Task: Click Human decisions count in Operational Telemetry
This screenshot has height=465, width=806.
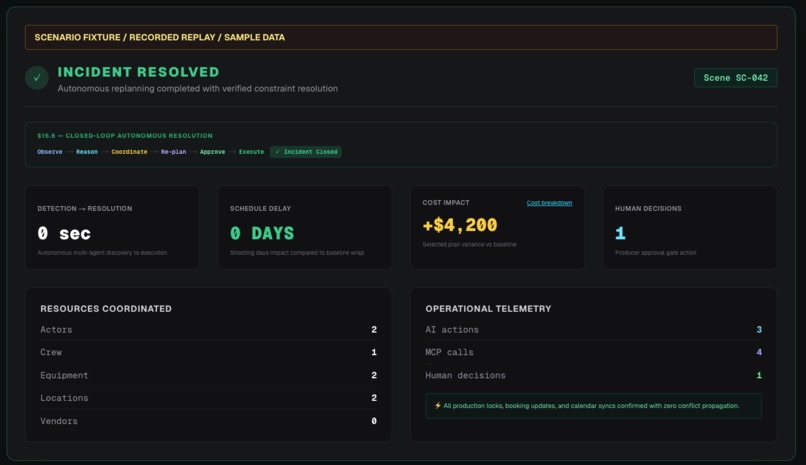Action: click(x=759, y=376)
